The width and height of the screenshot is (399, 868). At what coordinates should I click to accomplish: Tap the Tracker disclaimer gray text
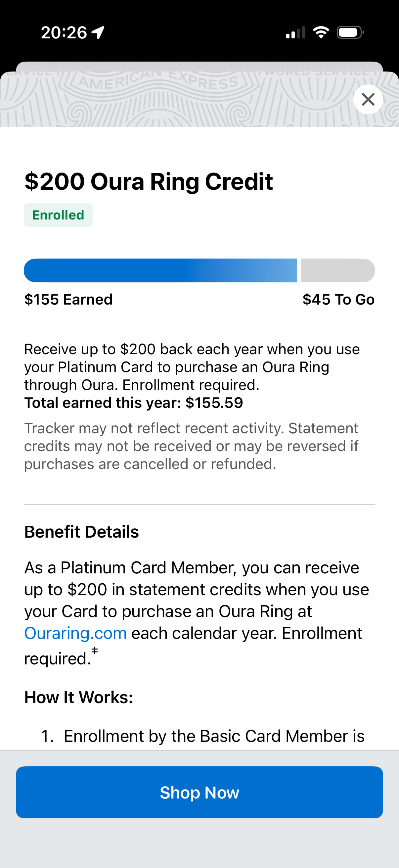[x=191, y=446]
